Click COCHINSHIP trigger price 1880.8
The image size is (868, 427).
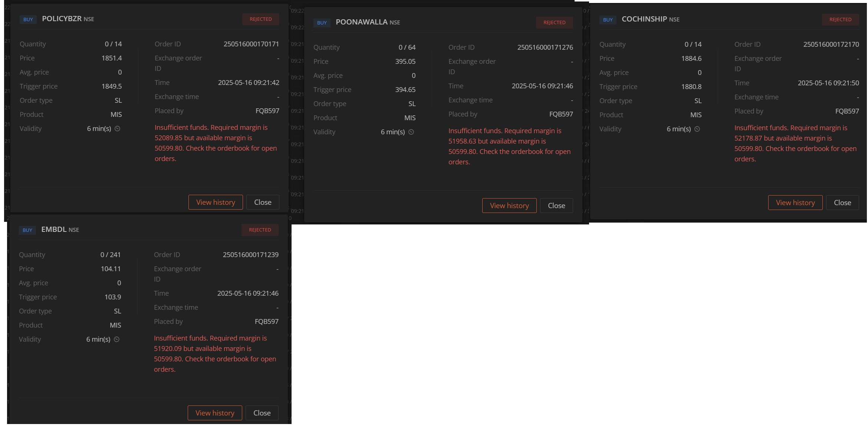tap(691, 87)
